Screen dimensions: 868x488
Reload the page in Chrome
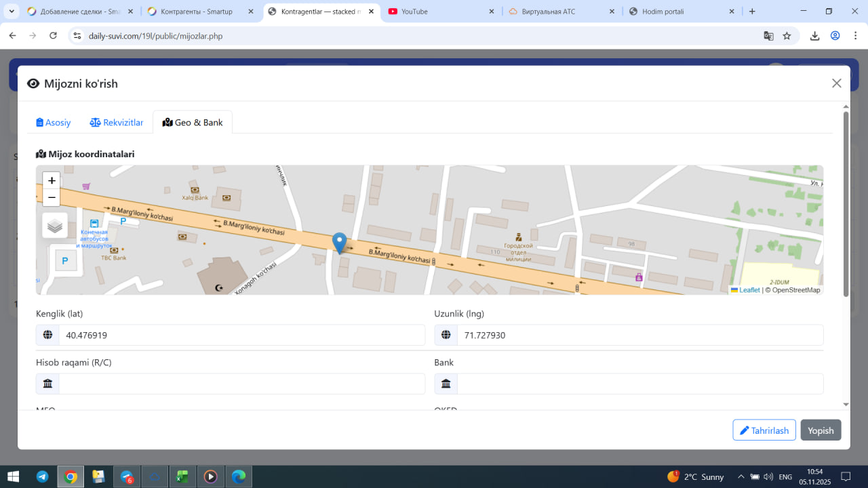[54, 36]
